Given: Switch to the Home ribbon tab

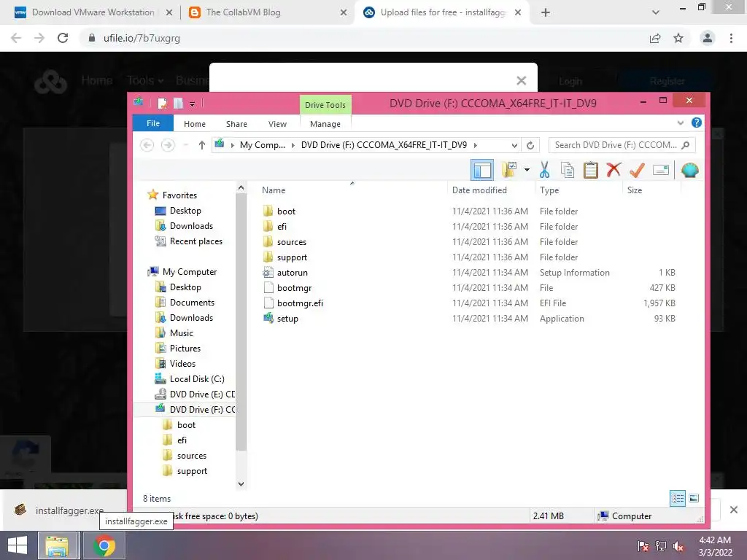Looking at the screenshot, I should [x=194, y=124].
